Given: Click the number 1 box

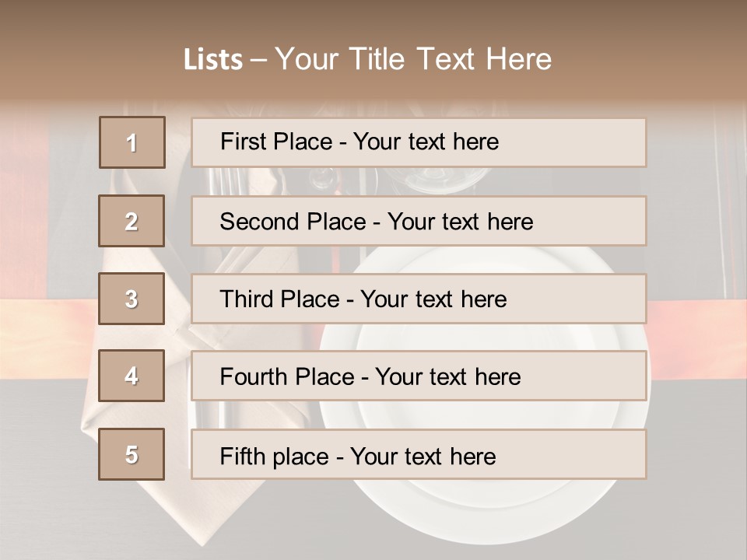Looking at the screenshot, I should tap(132, 142).
